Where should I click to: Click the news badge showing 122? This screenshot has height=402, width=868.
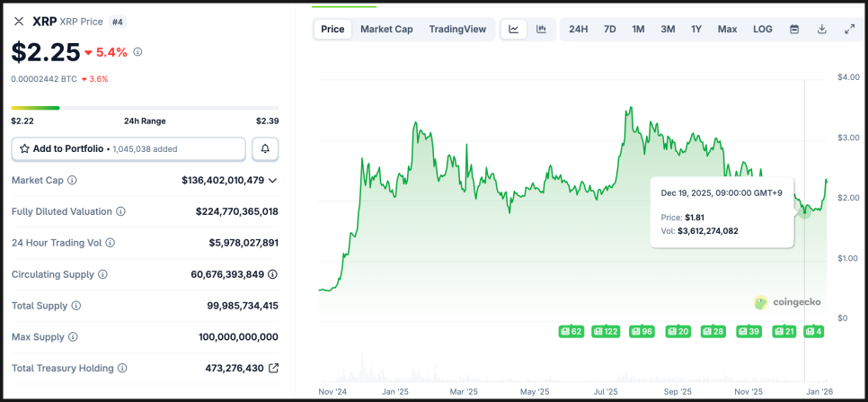pos(607,332)
